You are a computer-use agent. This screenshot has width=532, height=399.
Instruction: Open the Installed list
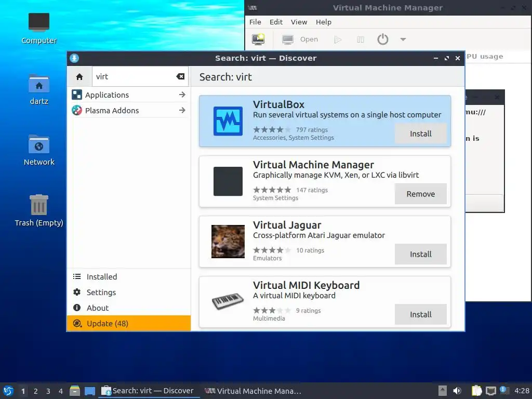129,276
